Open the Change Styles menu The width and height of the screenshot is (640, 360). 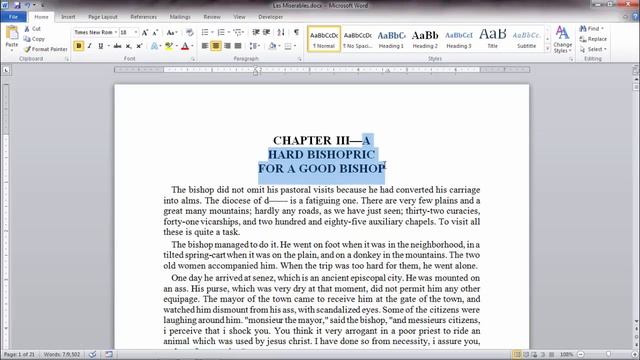click(562, 39)
